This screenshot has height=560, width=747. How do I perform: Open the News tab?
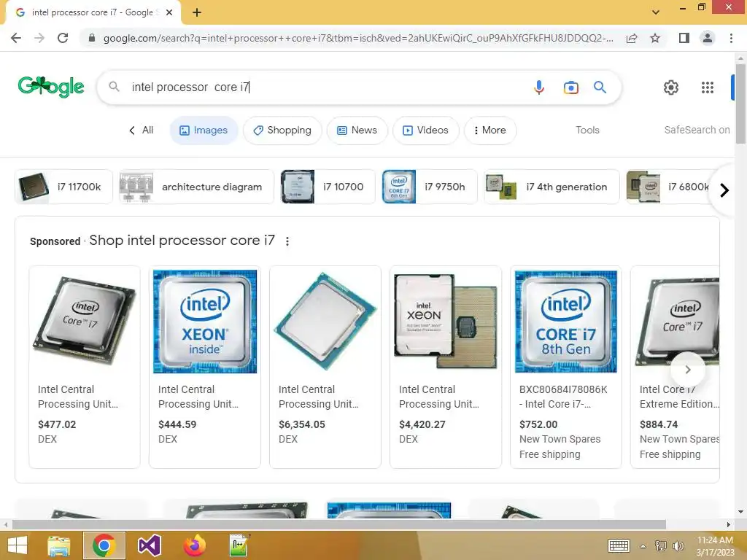357,130
